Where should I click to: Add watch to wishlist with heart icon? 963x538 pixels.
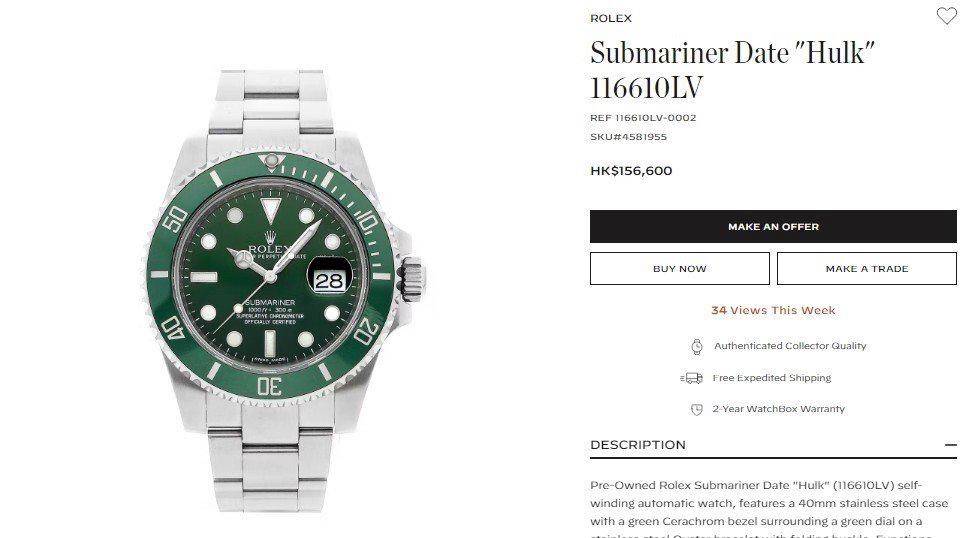pos(946,16)
